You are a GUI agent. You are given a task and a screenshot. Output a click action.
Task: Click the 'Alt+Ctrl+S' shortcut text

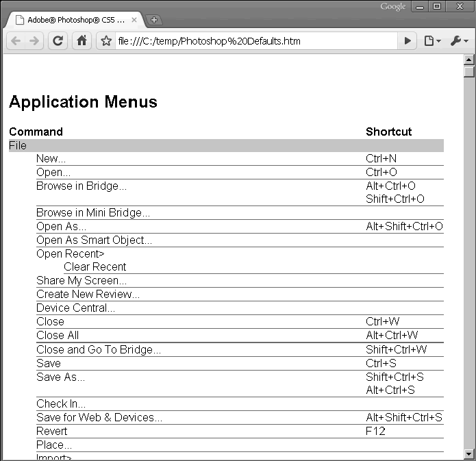coord(390,390)
